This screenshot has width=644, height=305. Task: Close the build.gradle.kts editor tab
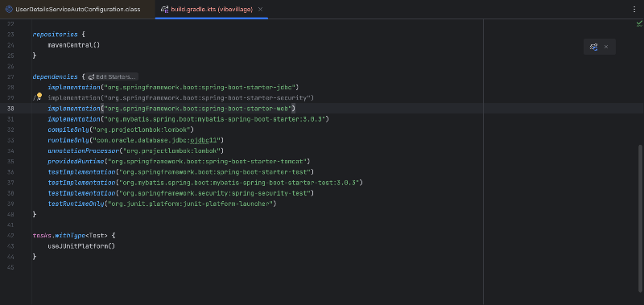tap(260, 9)
